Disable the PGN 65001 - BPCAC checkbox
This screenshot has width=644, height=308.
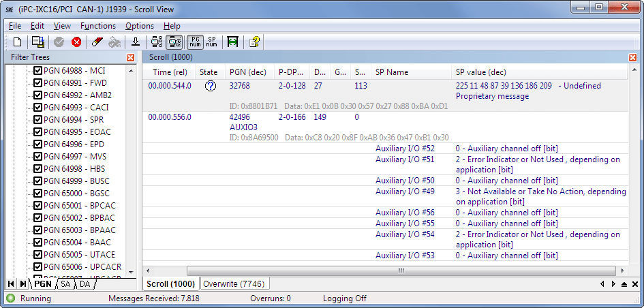pos(38,206)
